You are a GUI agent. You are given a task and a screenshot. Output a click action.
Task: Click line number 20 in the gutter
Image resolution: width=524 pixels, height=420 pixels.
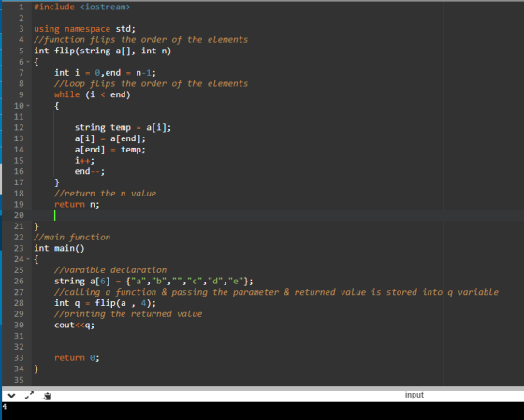19,215
